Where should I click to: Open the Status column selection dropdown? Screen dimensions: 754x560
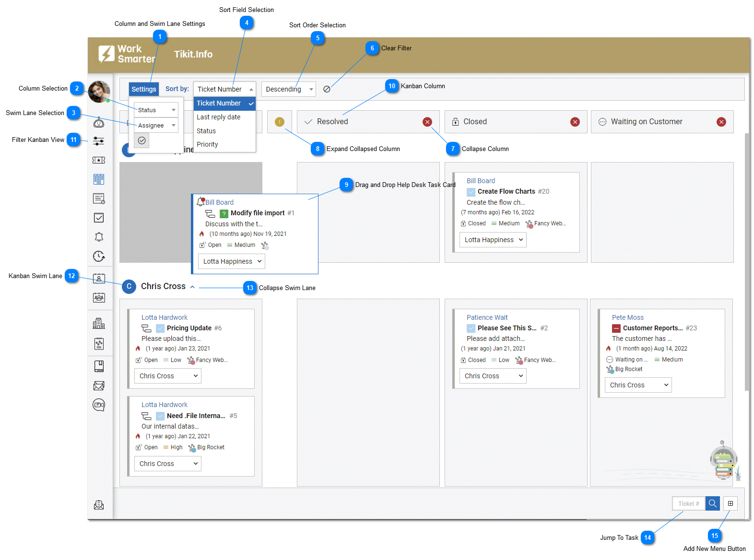tap(156, 110)
